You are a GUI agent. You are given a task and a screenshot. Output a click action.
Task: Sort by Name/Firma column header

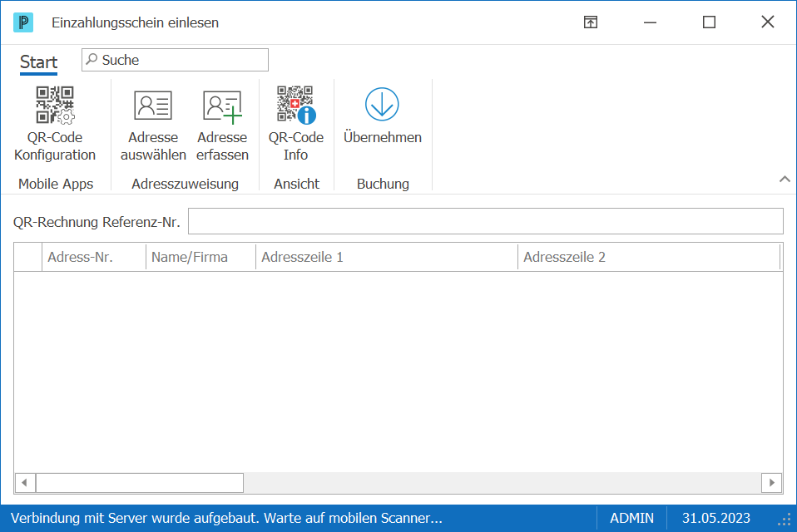(200, 257)
